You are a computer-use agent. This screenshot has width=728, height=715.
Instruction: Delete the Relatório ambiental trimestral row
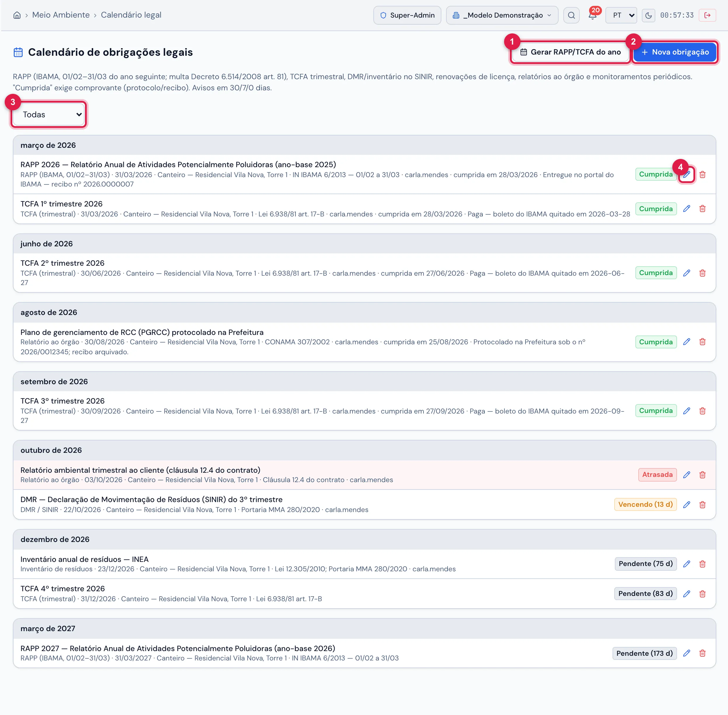click(x=703, y=475)
